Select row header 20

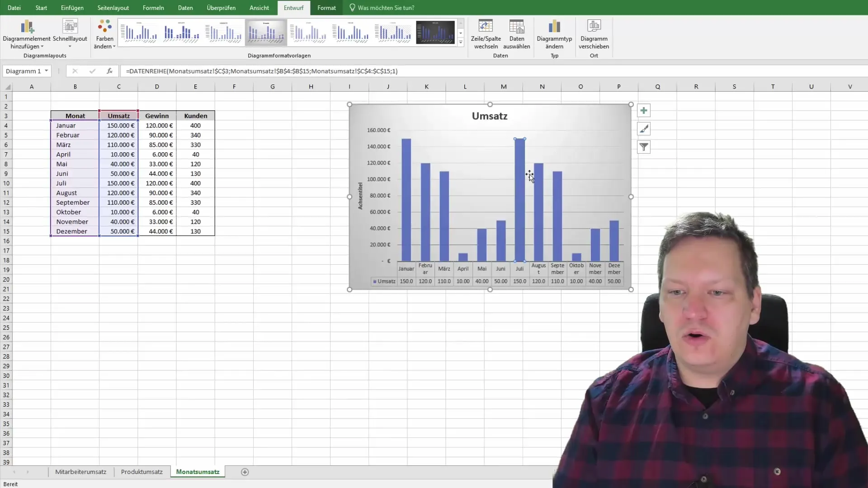click(x=6, y=279)
